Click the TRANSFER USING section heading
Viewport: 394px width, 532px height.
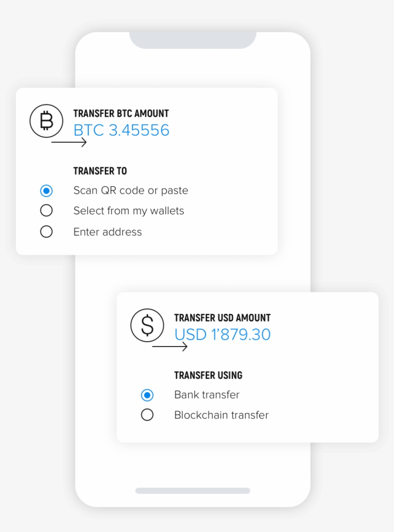tap(208, 375)
